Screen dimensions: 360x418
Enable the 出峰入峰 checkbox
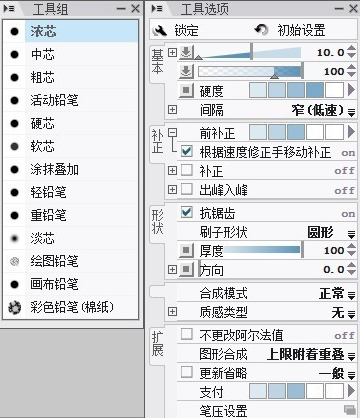[x=187, y=189]
